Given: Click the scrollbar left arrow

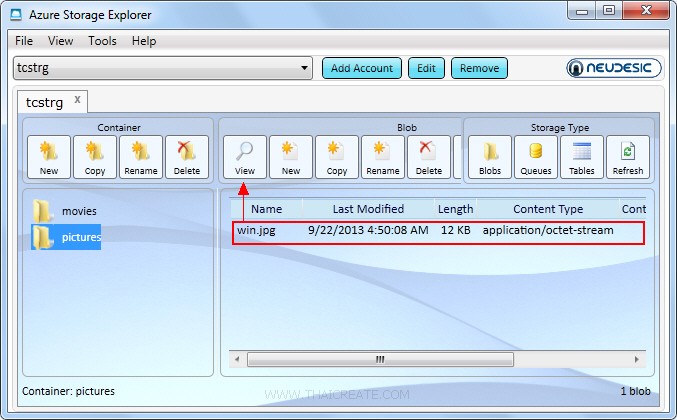Looking at the screenshot, I should (x=237, y=359).
